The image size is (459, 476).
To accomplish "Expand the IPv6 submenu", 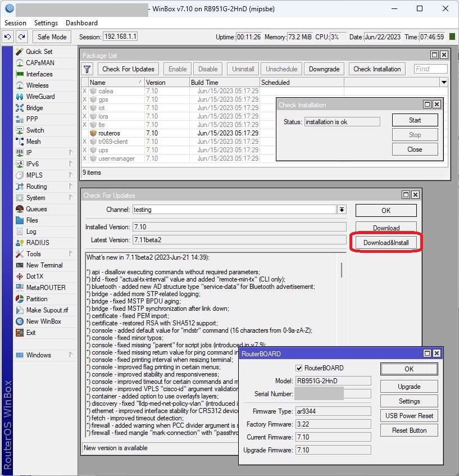I will tap(71, 164).
